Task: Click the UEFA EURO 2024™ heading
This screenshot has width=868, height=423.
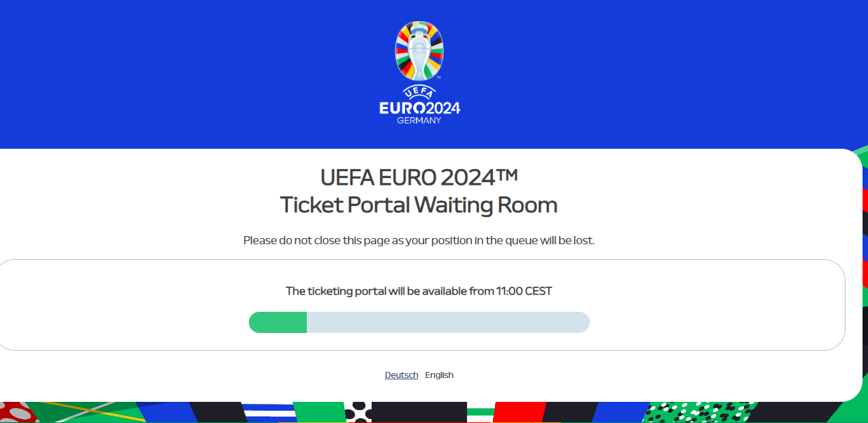Action: point(419,177)
